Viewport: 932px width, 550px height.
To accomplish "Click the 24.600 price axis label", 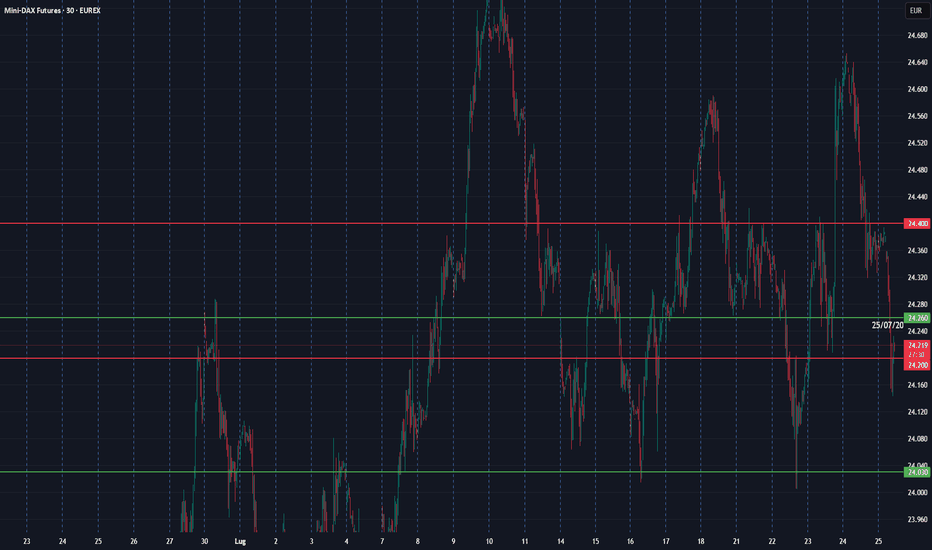I will 917,89.
